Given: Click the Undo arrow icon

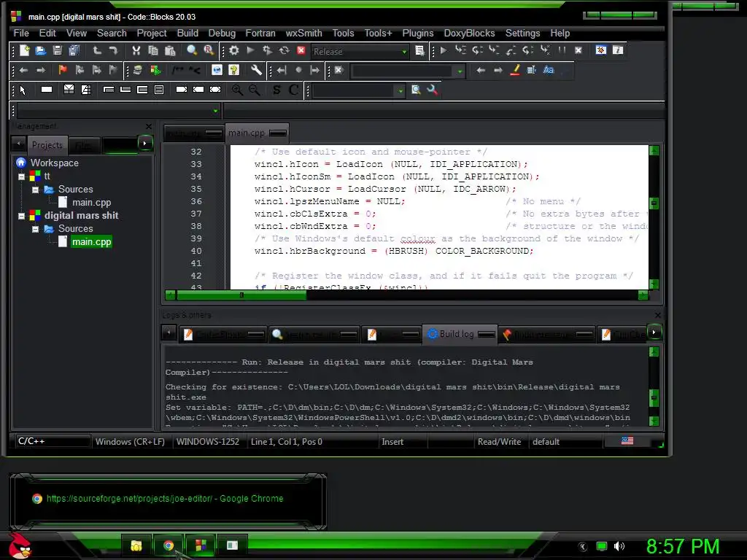Looking at the screenshot, I should click(97, 50).
